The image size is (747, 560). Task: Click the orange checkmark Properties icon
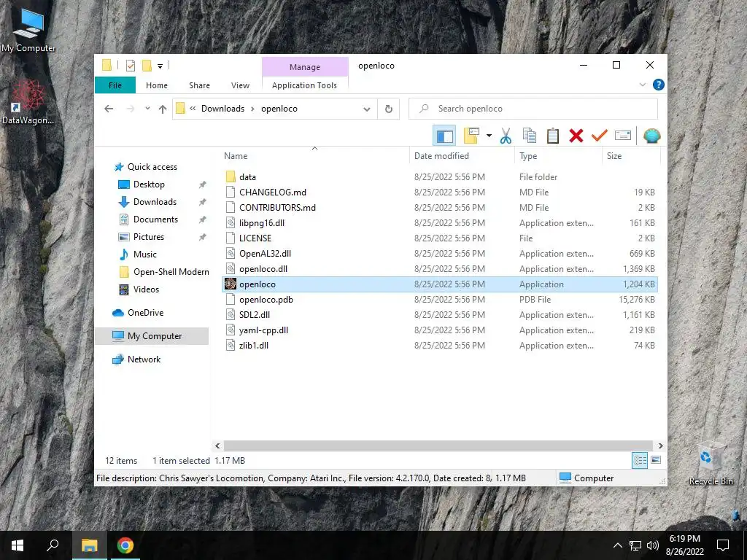click(x=600, y=136)
